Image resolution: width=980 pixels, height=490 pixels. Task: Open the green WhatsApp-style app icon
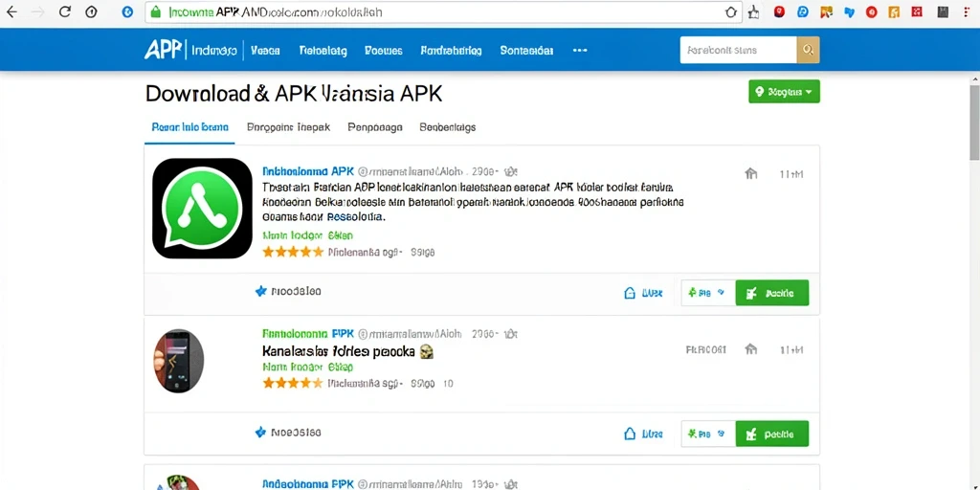(203, 208)
